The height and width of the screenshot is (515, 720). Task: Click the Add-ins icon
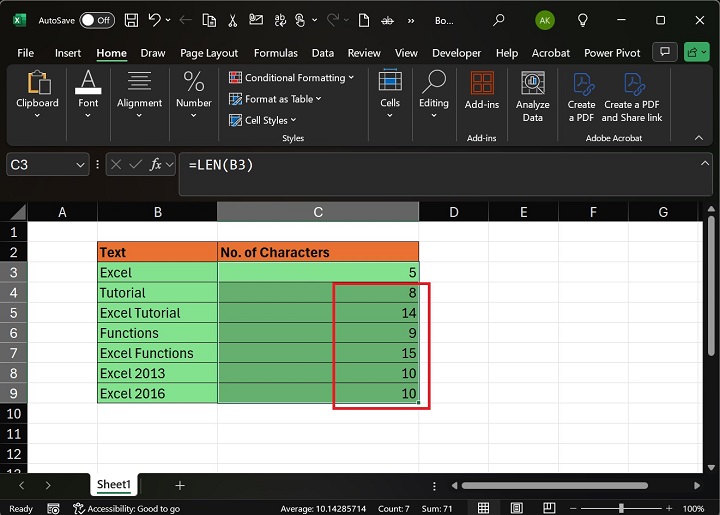[x=482, y=90]
